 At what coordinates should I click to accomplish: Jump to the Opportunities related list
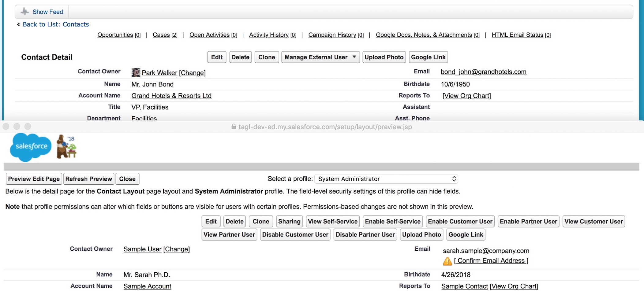pyautogui.click(x=115, y=35)
